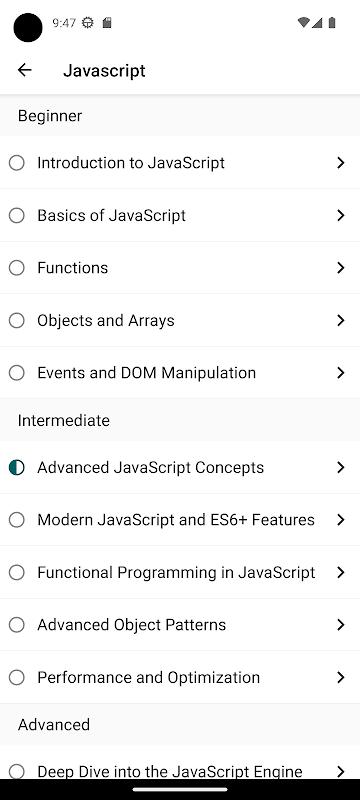Open the chevron for Events and DOM Manipulation
Screen dimensions: 360x800
[x=341, y=373]
